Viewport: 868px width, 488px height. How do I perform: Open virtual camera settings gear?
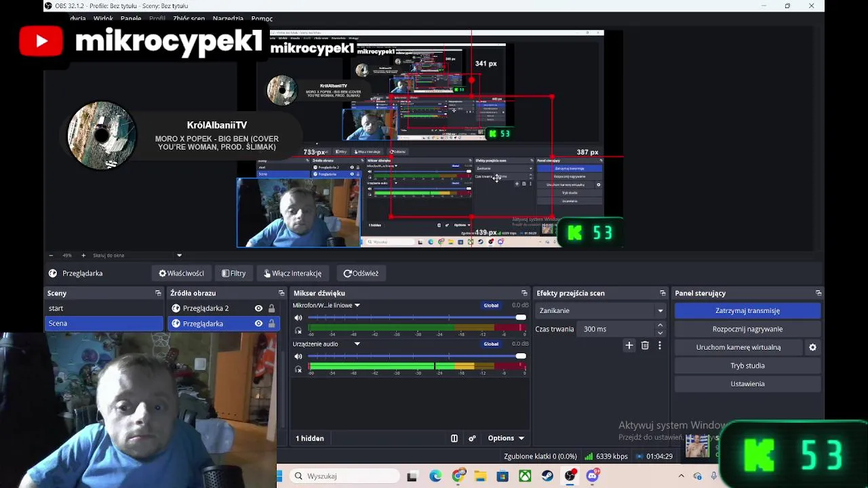[x=812, y=347]
